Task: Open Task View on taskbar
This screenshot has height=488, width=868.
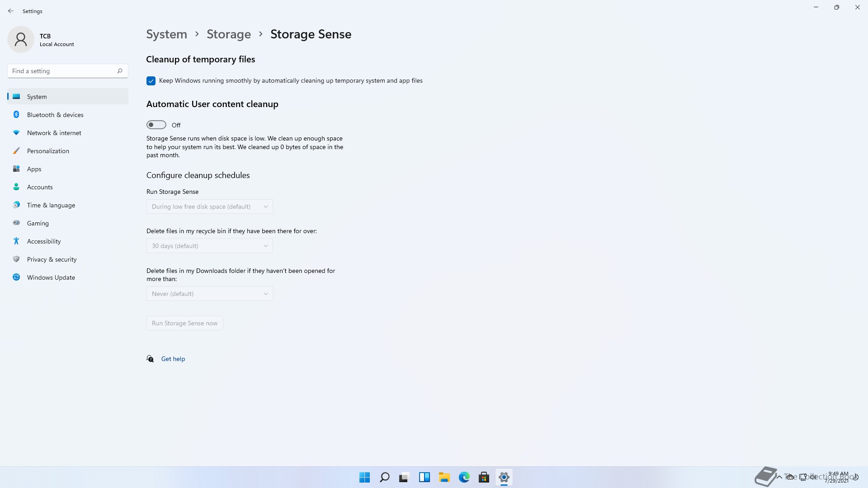Action: click(404, 477)
